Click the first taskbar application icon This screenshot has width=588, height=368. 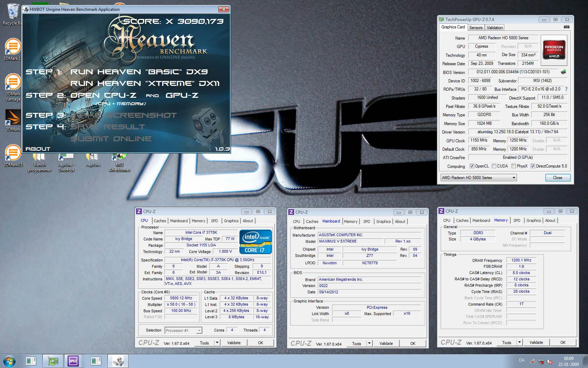coord(31,361)
